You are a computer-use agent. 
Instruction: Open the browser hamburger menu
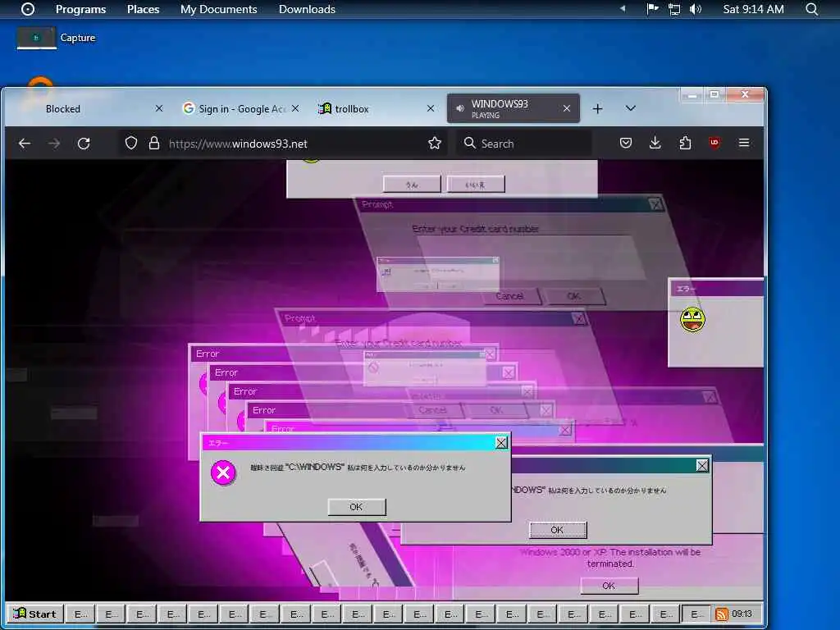pos(744,143)
